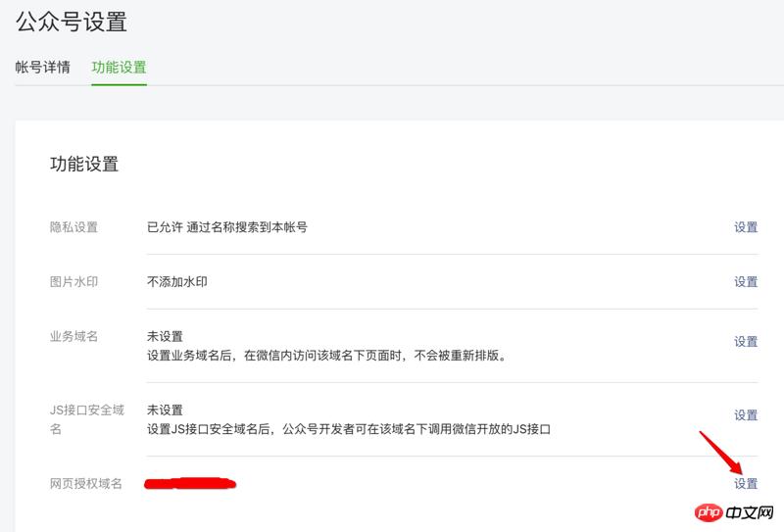Click the 网页授权域名 row label
Screen dimensions: 784x532
(x=86, y=484)
